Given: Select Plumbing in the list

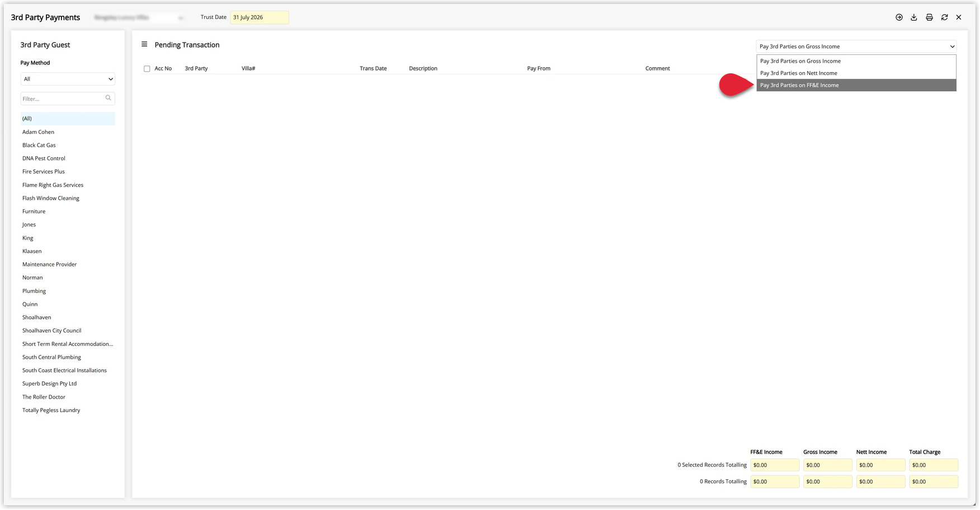Looking at the screenshot, I should coord(68,291).
